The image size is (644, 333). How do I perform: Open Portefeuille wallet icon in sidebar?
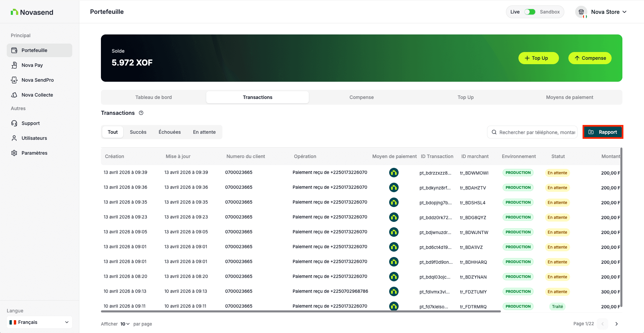[14, 50]
